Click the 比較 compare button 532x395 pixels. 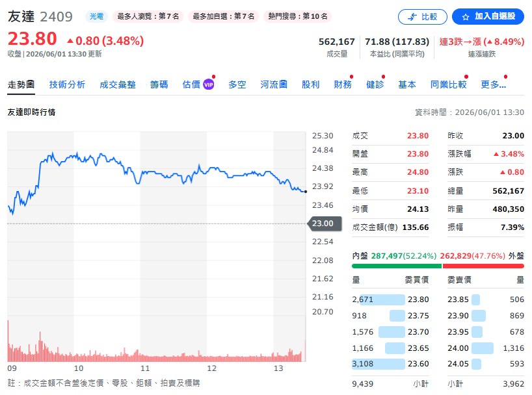[x=422, y=17]
